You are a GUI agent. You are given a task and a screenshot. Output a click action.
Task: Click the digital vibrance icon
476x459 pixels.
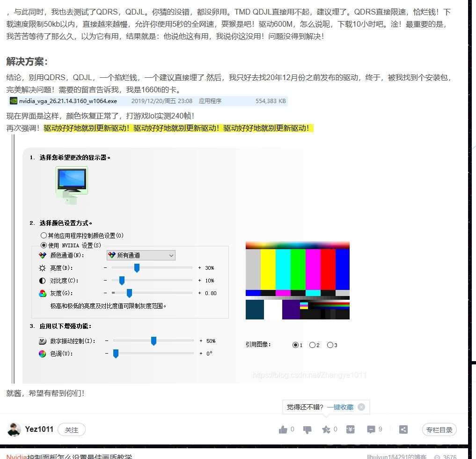43,341
